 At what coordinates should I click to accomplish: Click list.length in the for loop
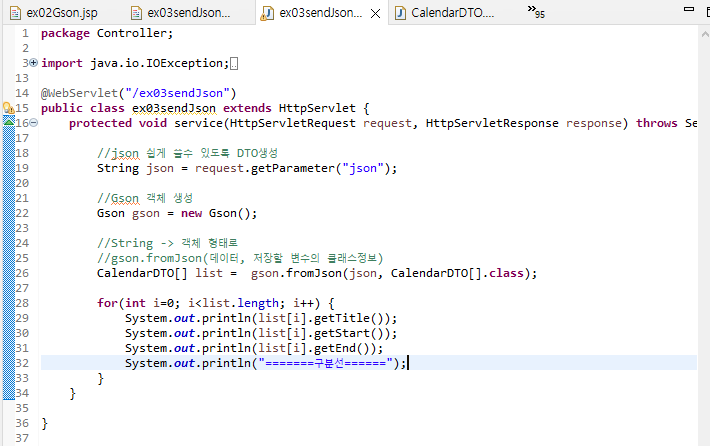(240, 303)
